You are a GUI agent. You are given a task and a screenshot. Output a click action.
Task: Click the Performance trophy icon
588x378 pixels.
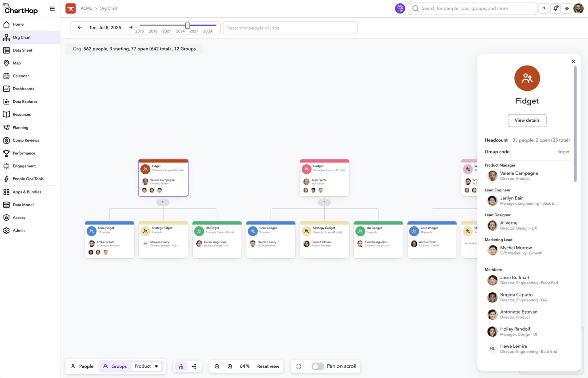pyautogui.click(x=6, y=153)
